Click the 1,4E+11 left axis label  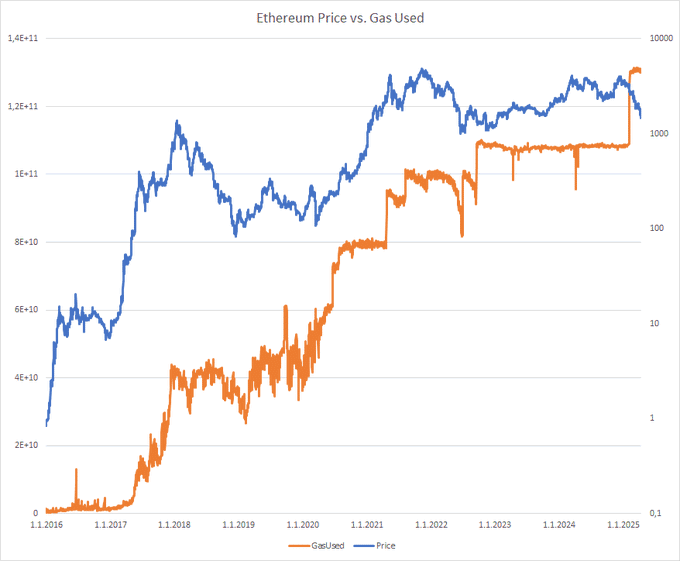(x=23, y=38)
